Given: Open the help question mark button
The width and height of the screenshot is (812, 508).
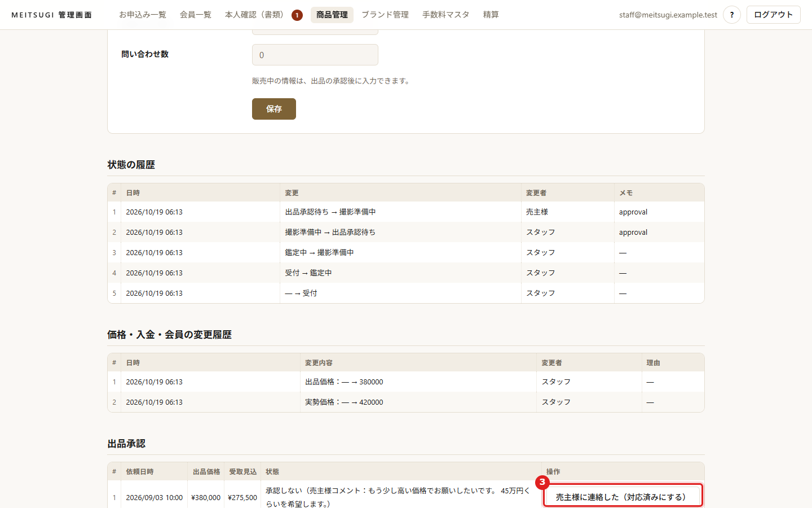Looking at the screenshot, I should (732, 15).
